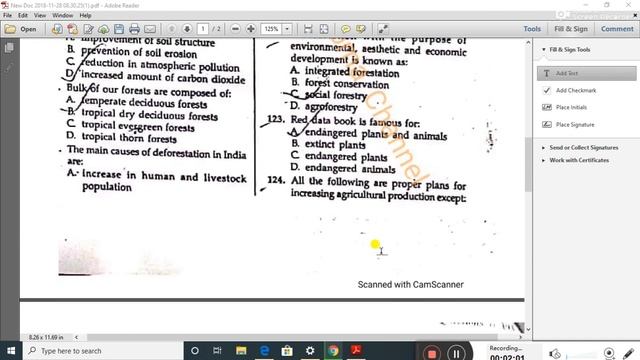Stop the screen recording red button

click(431, 353)
